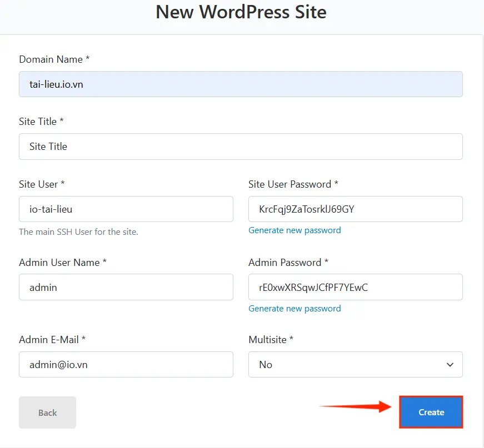484x448 pixels.
Task: Open the Multisite dropdown
Action: 355,364
